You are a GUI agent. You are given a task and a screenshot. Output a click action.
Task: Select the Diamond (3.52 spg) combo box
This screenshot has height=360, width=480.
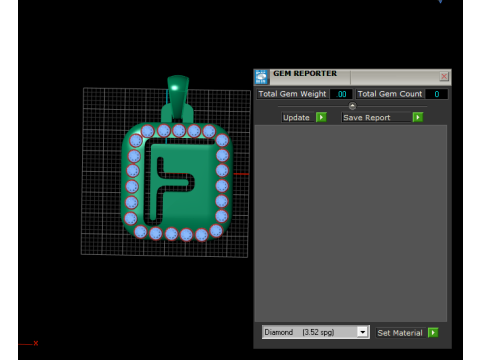(316, 332)
